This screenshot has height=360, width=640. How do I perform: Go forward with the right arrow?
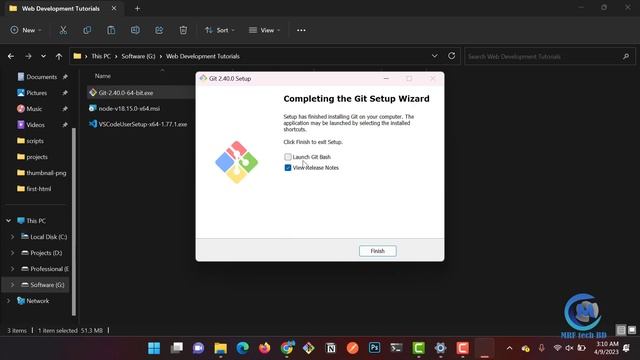(x=28, y=56)
